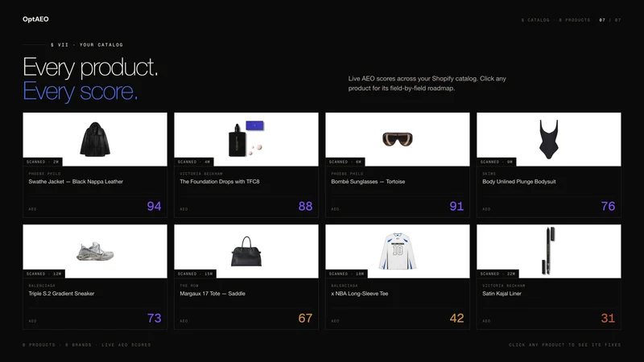
Task: Select 'Swathe Jacket — Black Nappa Leather' title
Action: click(x=76, y=182)
